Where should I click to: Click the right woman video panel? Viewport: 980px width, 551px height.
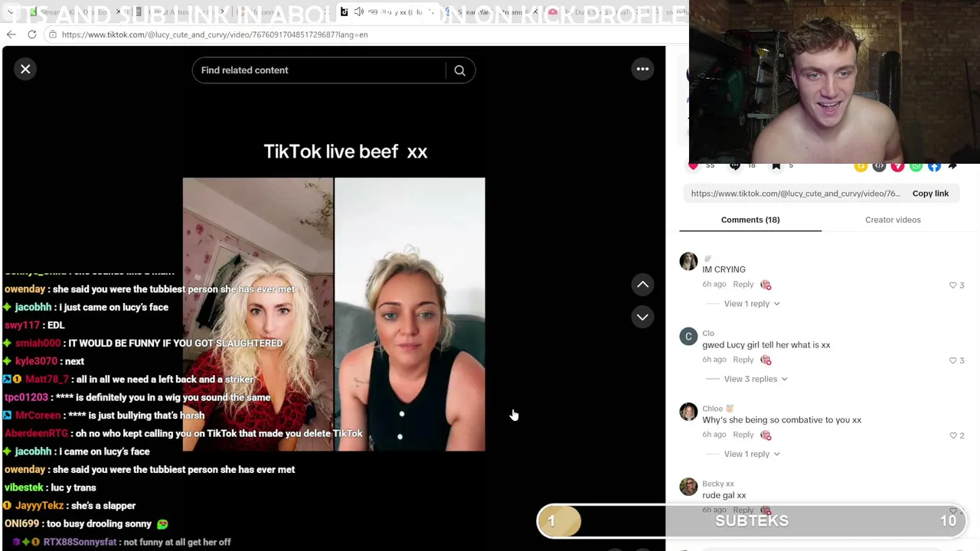coord(410,315)
